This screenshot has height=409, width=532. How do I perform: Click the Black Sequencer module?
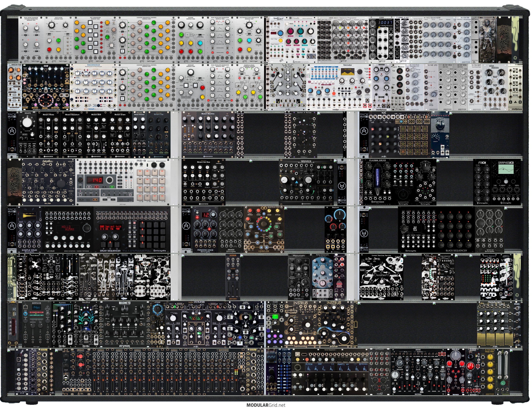(x=436, y=230)
